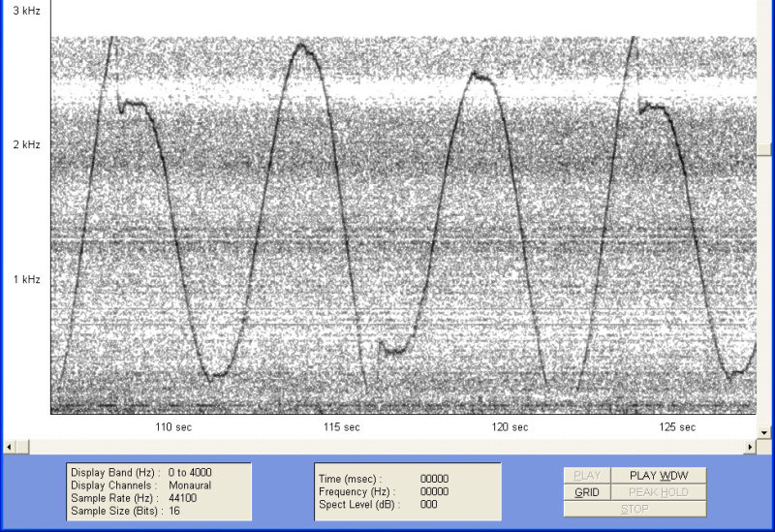
Task: Click the STOP button
Action: [x=635, y=509]
